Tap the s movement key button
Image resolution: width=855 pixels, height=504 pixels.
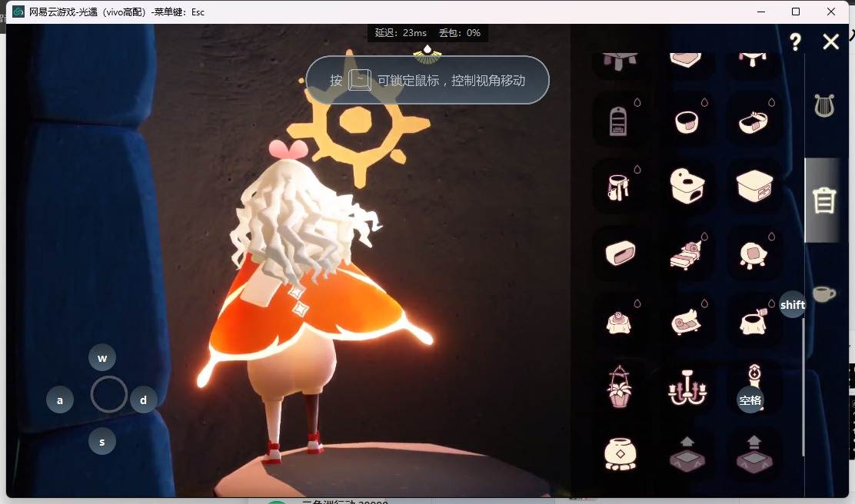[x=102, y=441]
